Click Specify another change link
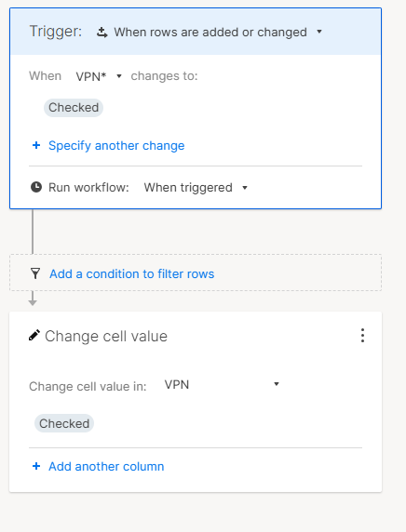406x532 pixels. pyautogui.click(x=116, y=145)
